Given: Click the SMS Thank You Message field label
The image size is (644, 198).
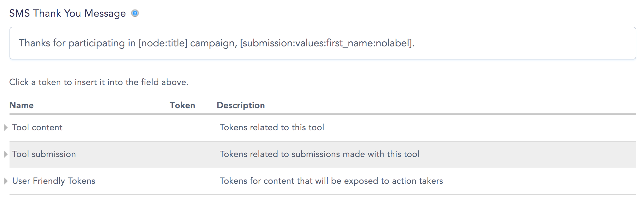Looking at the screenshot, I should point(67,13).
